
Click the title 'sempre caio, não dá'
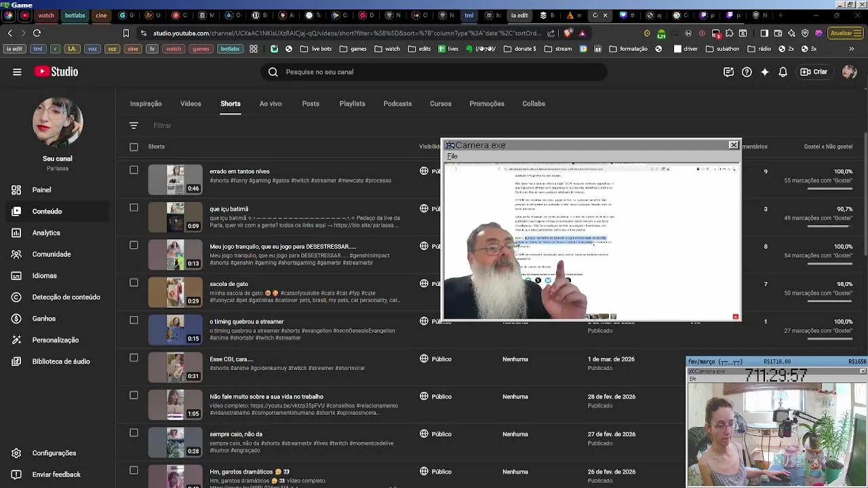(x=236, y=434)
